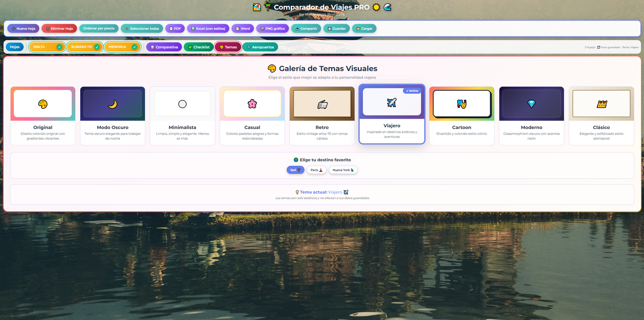
Task: Click the 'Comparador de Viajes PRO' title
Action: point(322,7)
